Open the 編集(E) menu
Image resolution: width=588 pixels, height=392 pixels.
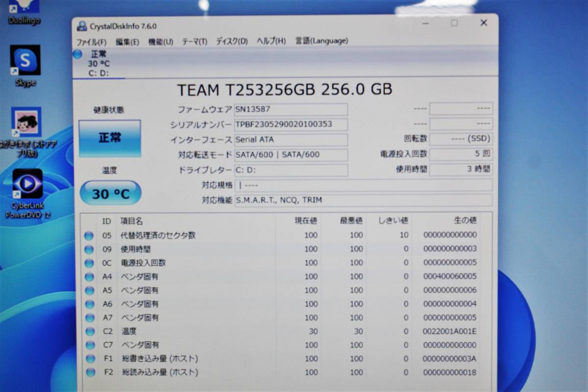127,42
